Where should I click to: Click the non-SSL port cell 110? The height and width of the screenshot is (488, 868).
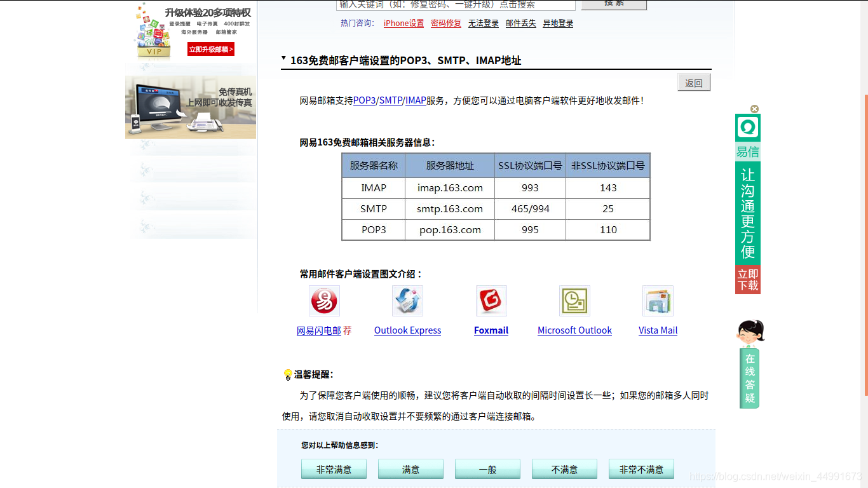(x=608, y=230)
